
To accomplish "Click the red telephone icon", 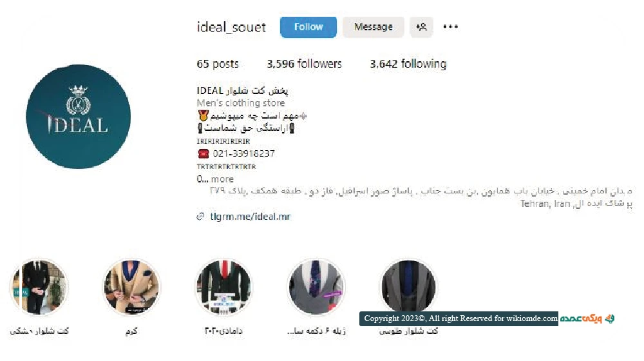I will tap(204, 154).
